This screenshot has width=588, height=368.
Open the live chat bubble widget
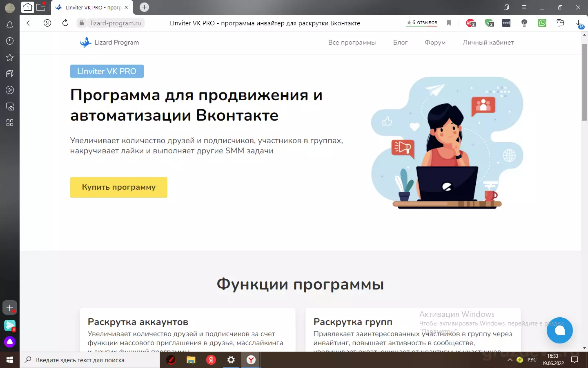(x=560, y=330)
